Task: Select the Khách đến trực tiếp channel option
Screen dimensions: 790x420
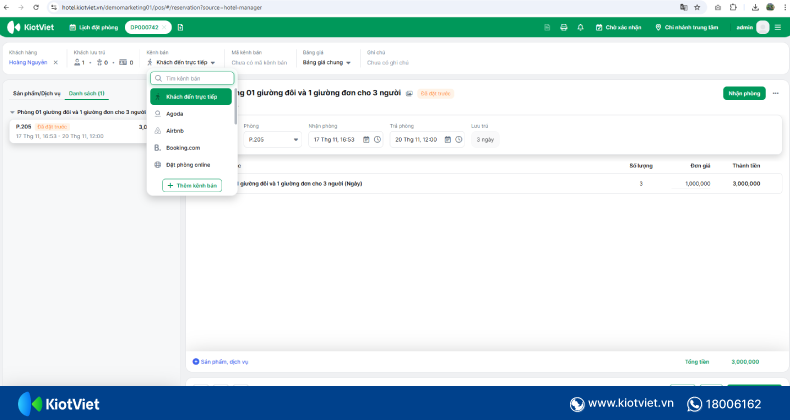Action: [x=191, y=97]
